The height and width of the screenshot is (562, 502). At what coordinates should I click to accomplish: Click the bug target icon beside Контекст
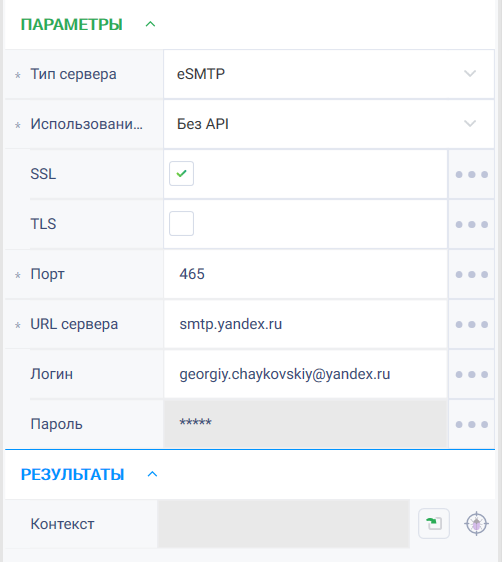pyautogui.click(x=477, y=524)
